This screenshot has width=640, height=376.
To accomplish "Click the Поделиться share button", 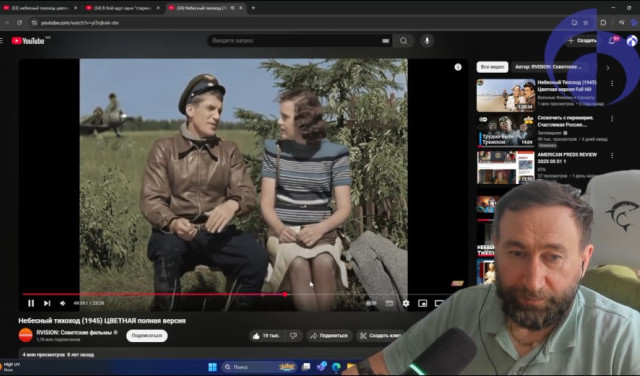I will 329,336.
